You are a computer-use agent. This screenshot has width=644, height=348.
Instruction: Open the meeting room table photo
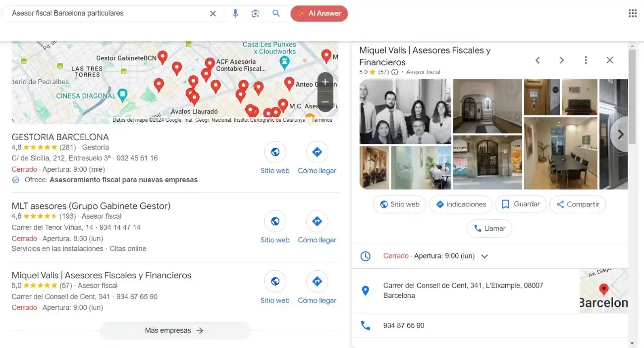pos(561,153)
